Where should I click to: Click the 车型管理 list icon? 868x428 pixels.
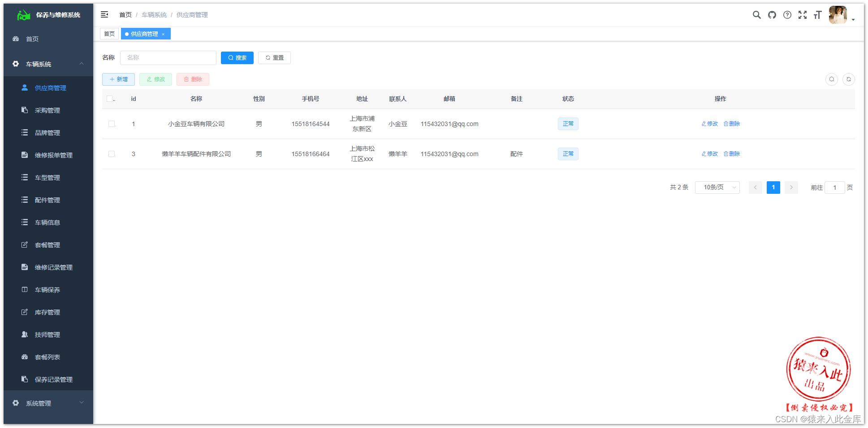point(25,177)
